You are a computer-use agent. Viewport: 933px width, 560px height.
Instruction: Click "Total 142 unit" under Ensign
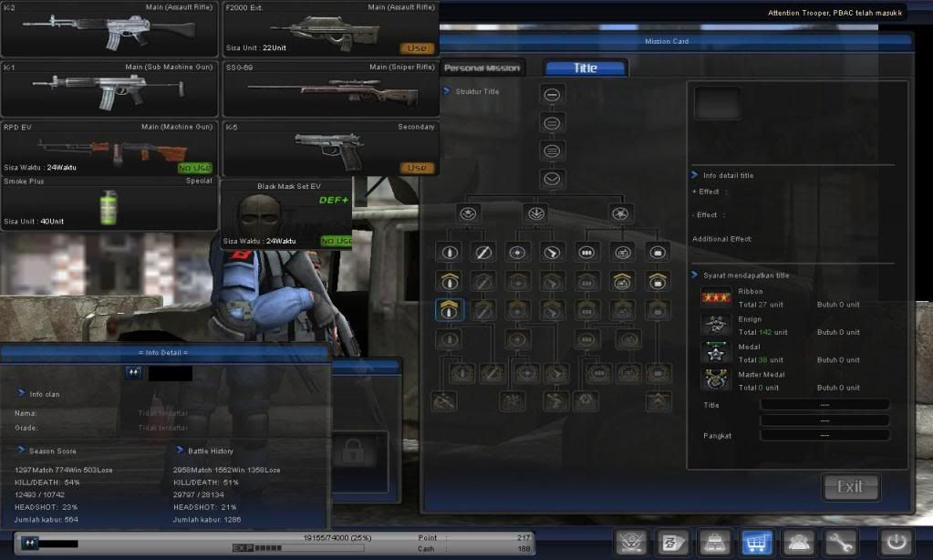762,332
